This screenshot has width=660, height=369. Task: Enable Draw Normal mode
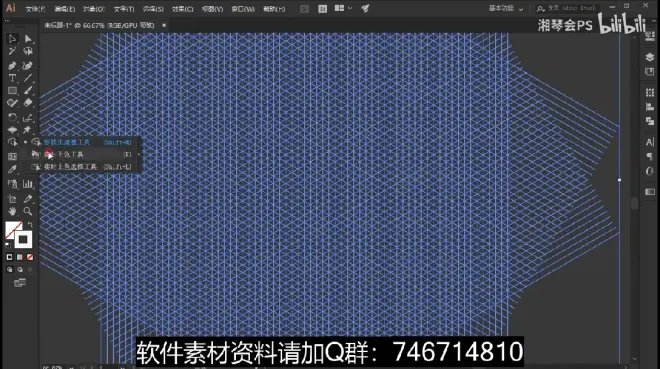pos(10,270)
